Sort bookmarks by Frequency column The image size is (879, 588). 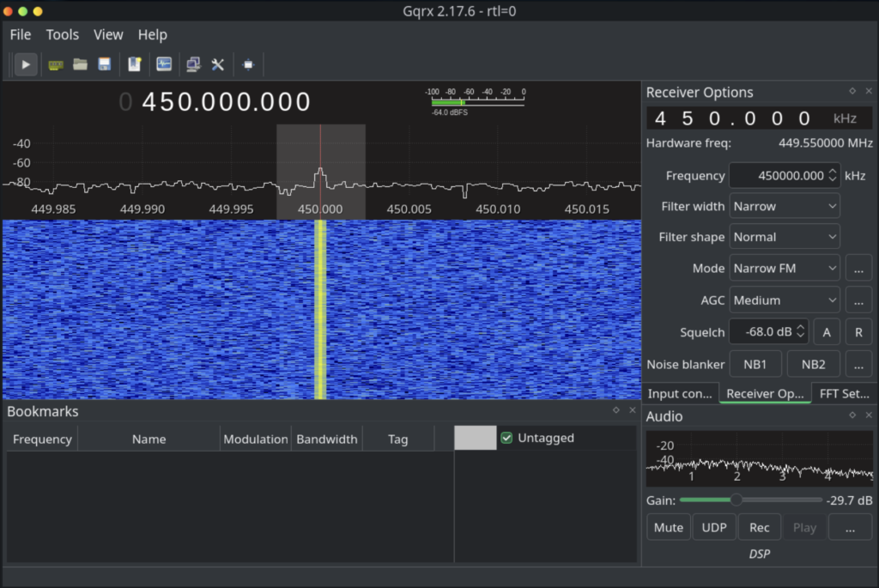(x=42, y=439)
